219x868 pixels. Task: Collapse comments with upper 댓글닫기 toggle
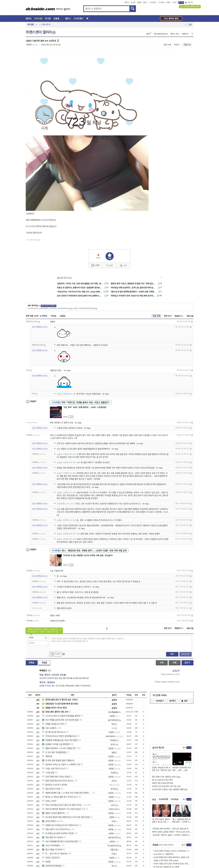pyautogui.click(x=179, y=316)
